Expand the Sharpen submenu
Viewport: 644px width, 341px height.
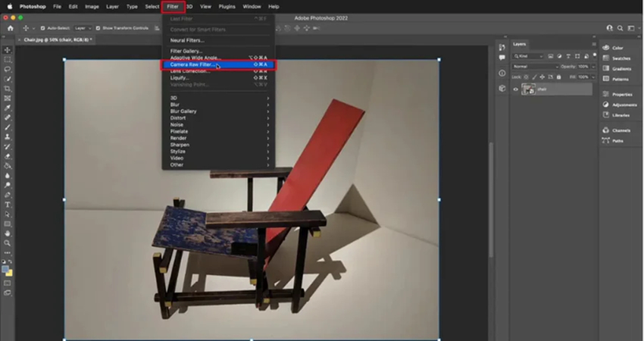218,145
